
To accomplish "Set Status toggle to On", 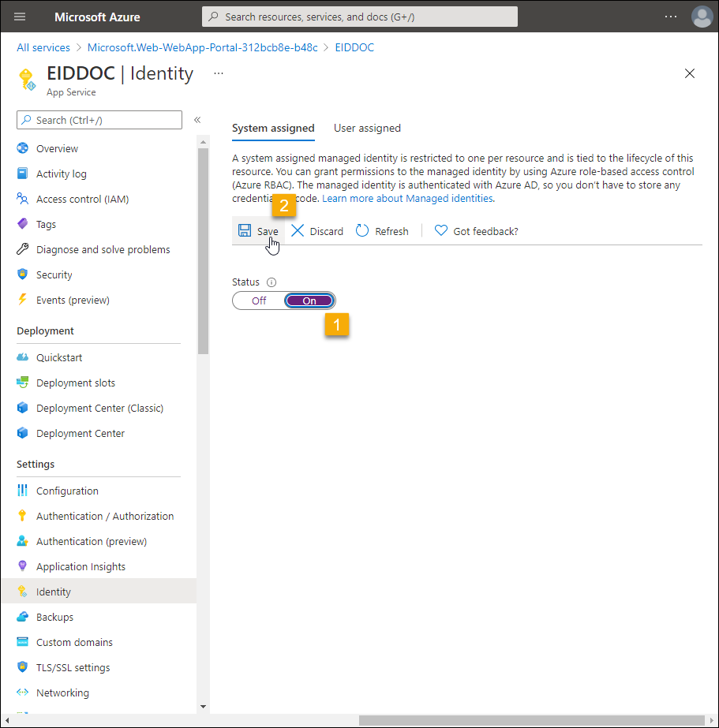I will click(x=309, y=301).
